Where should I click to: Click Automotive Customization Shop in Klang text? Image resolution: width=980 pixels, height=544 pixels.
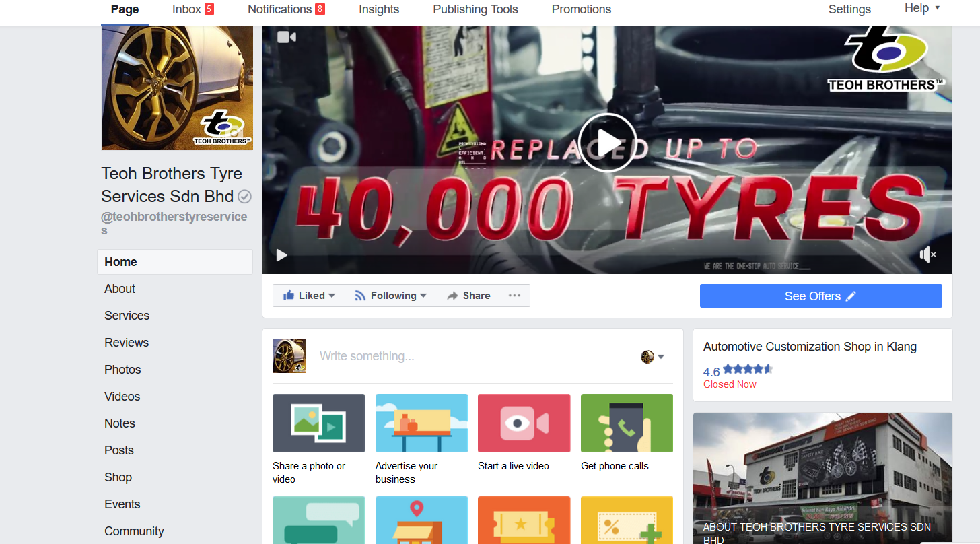click(x=810, y=347)
